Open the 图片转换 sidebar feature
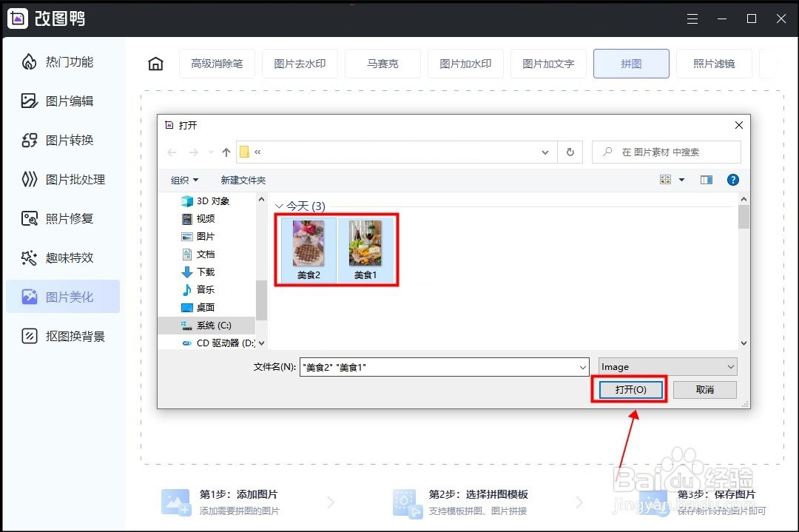This screenshot has width=799, height=532. click(63, 140)
